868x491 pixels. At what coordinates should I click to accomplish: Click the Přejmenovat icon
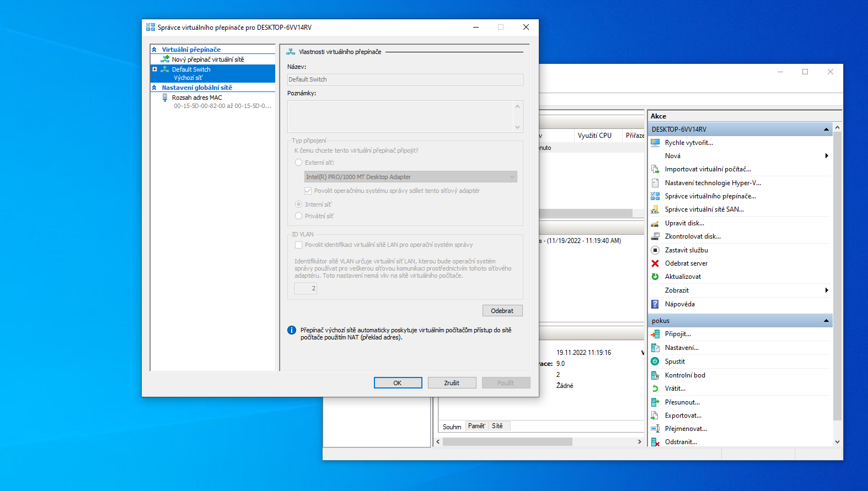click(655, 429)
